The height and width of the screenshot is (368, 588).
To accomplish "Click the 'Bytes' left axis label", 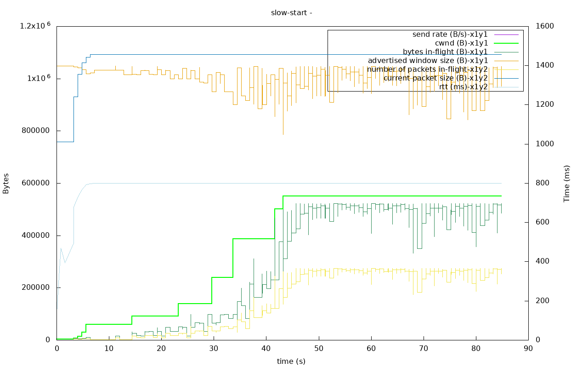I will click(6, 183).
